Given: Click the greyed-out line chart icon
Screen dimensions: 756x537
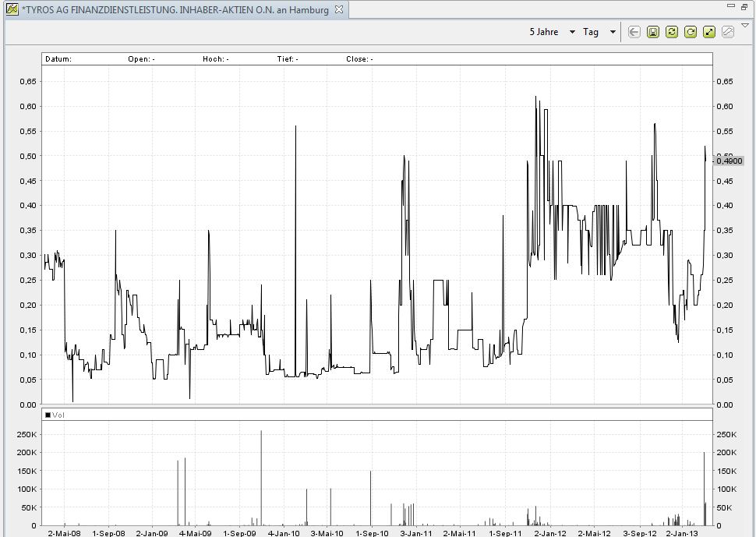Looking at the screenshot, I should pos(728,32).
